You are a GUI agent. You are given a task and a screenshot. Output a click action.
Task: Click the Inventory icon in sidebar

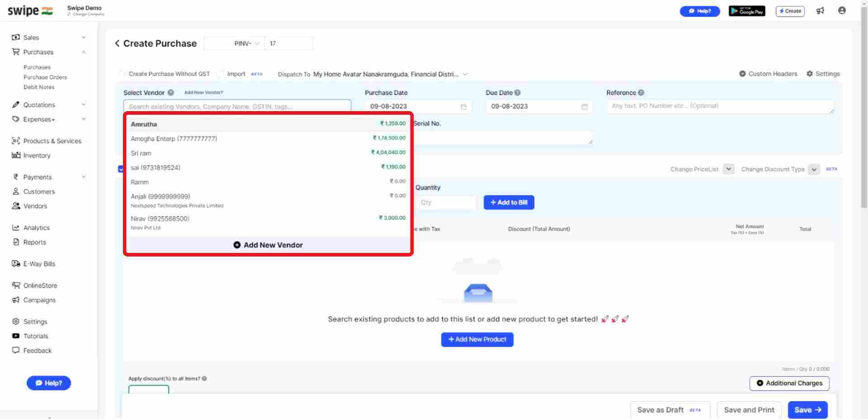[16, 155]
